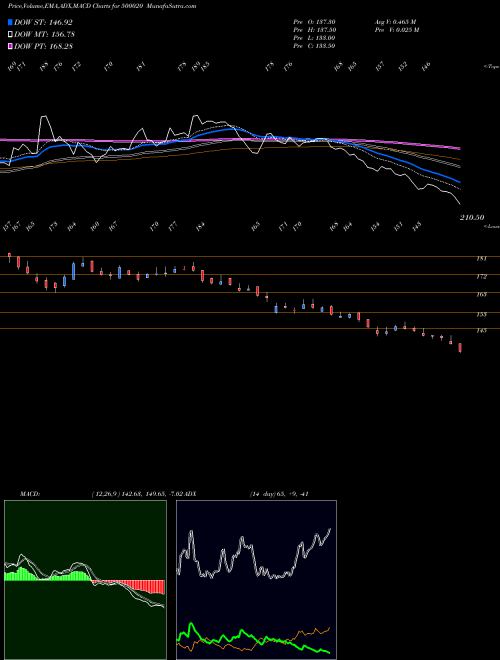Image resolution: width=500 pixels, height=660 pixels.
Task: Click the 172 price level label
Action: click(x=481, y=277)
